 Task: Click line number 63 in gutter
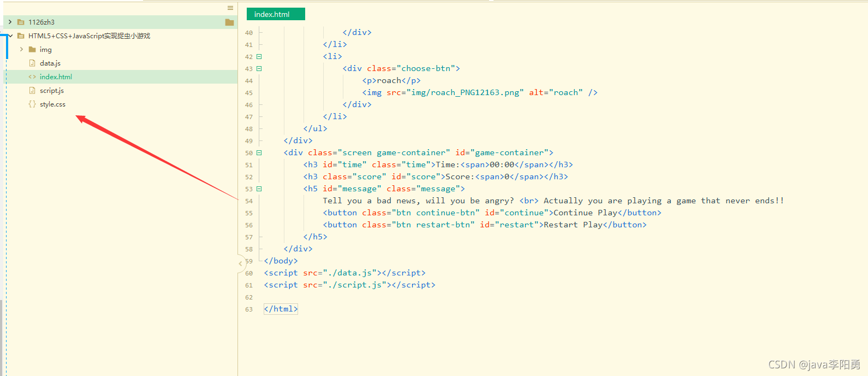pos(249,309)
